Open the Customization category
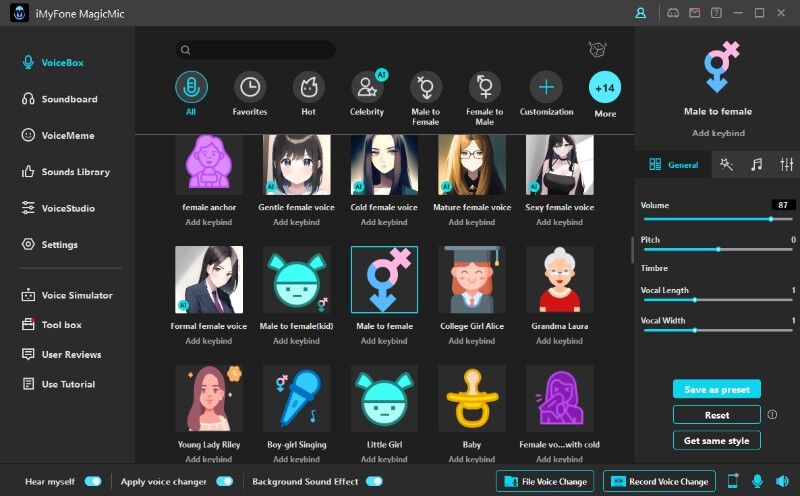800x496 pixels. 546,87
